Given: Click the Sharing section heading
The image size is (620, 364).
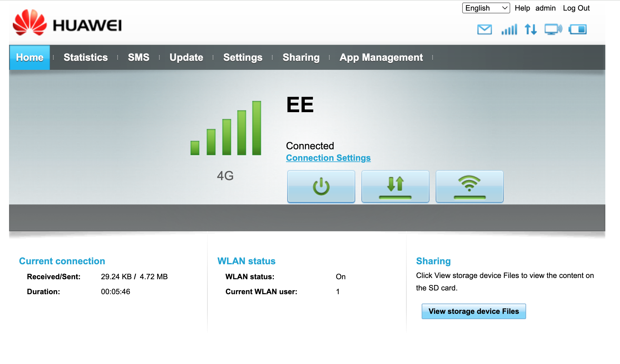Looking at the screenshot, I should point(434,261).
